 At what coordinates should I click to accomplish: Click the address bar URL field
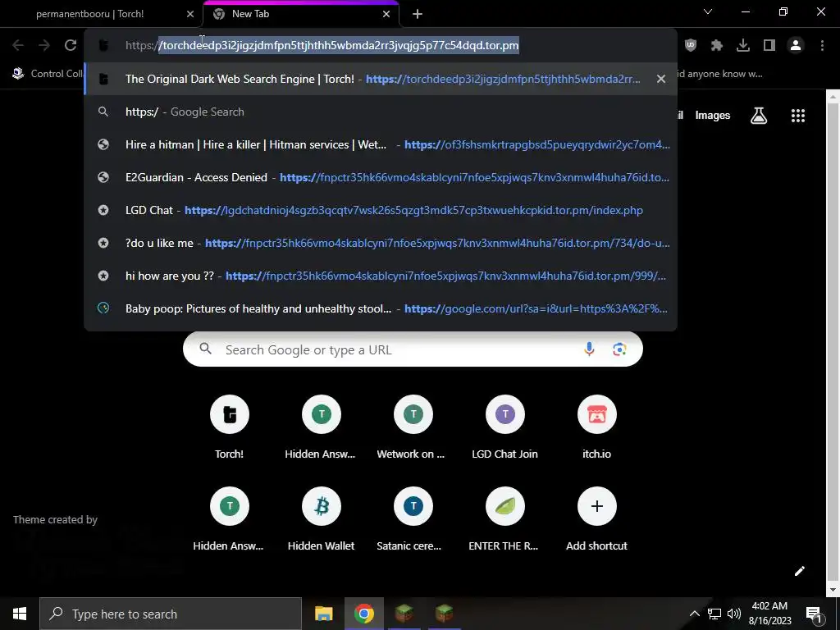pos(381,46)
